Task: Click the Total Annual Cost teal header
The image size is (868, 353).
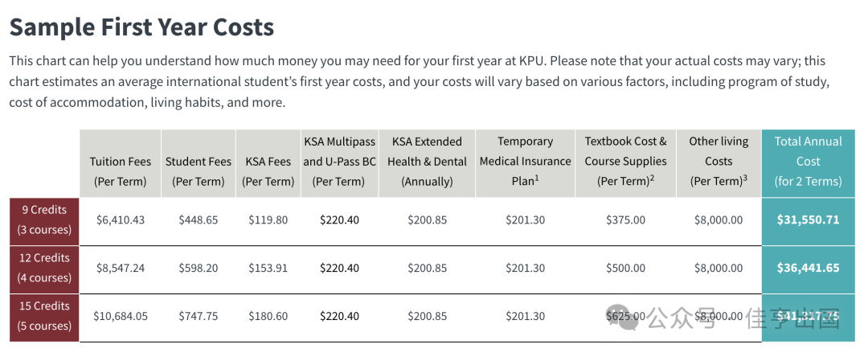Action: tap(809, 163)
